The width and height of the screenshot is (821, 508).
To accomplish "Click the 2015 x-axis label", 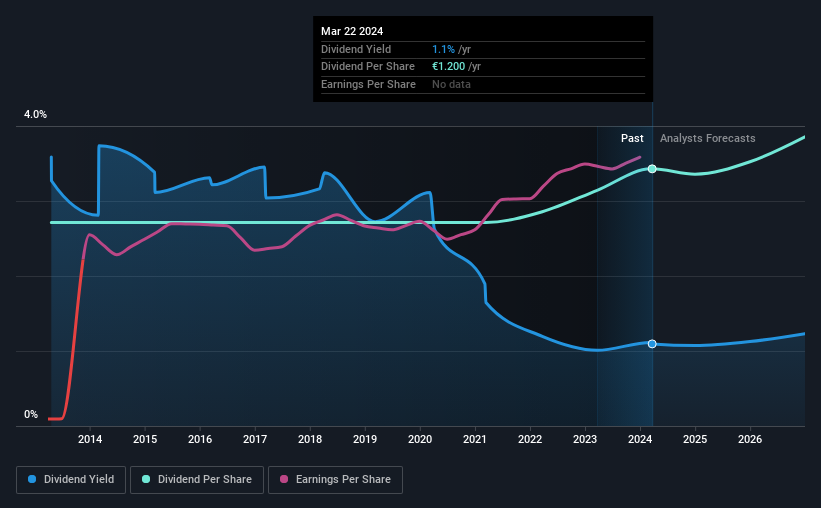I will coord(145,439).
